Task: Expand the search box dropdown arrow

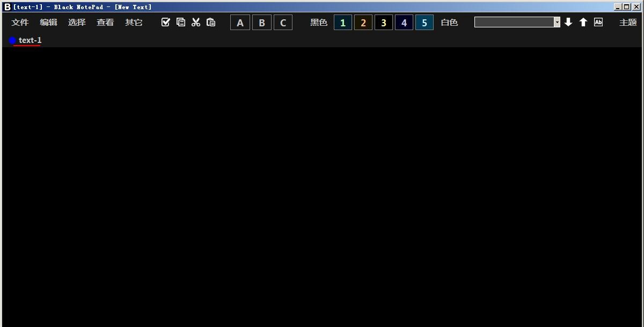Action: pyautogui.click(x=557, y=22)
